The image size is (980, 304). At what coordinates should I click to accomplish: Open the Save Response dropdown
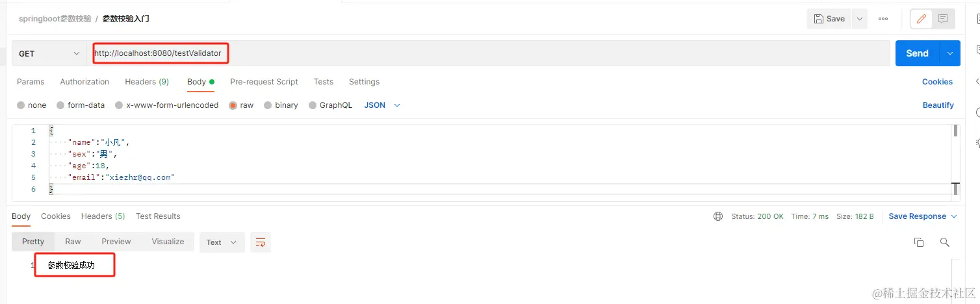923,216
